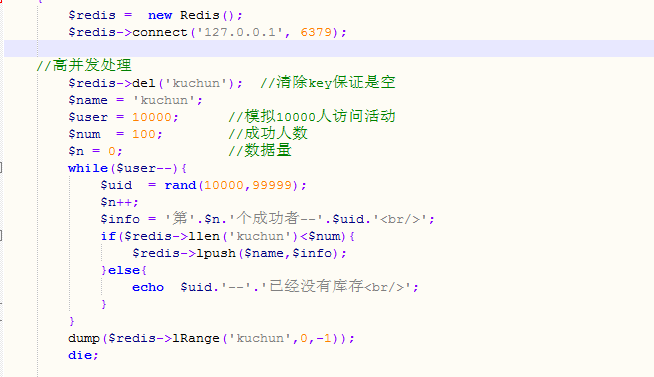
Task: Click '$num' in the if condition
Action: (324, 236)
